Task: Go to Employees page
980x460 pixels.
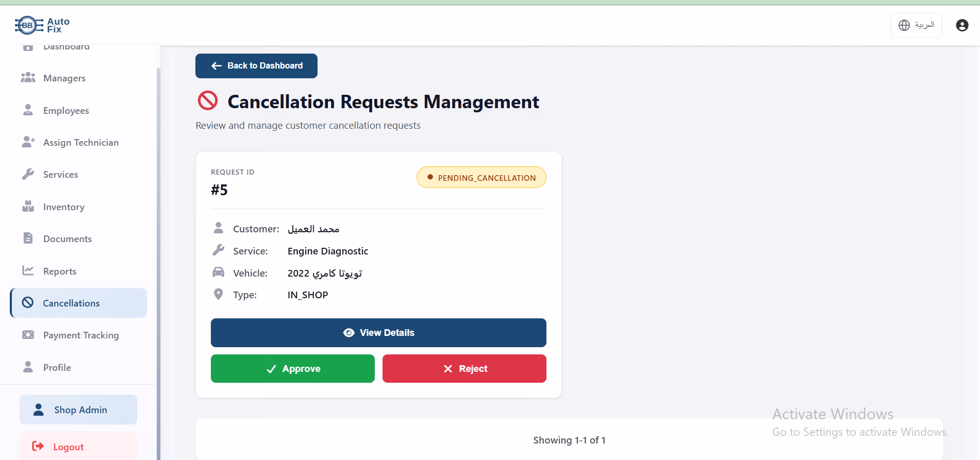Action: [x=78, y=110]
